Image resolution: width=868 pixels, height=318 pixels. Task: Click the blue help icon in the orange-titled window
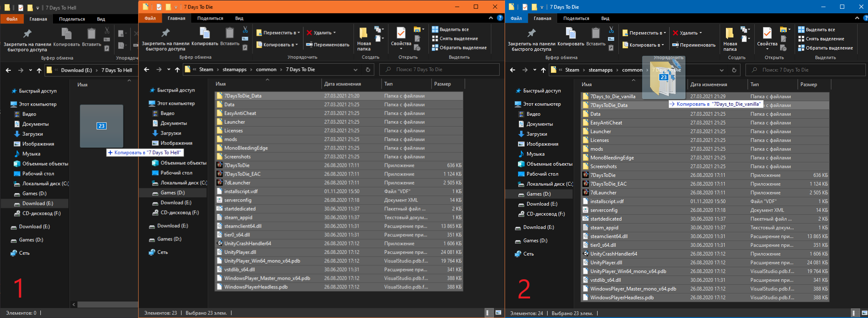(x=500, y=18)
